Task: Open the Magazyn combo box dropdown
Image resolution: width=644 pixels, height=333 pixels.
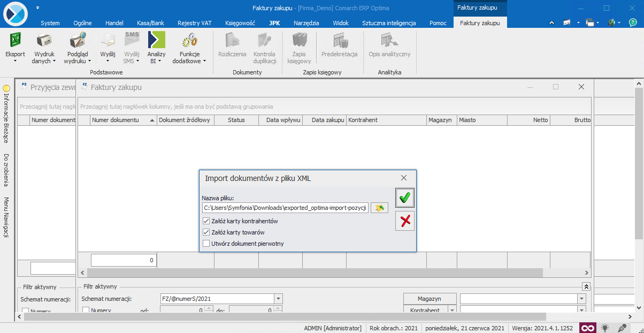Action: [x=581, y=299]
